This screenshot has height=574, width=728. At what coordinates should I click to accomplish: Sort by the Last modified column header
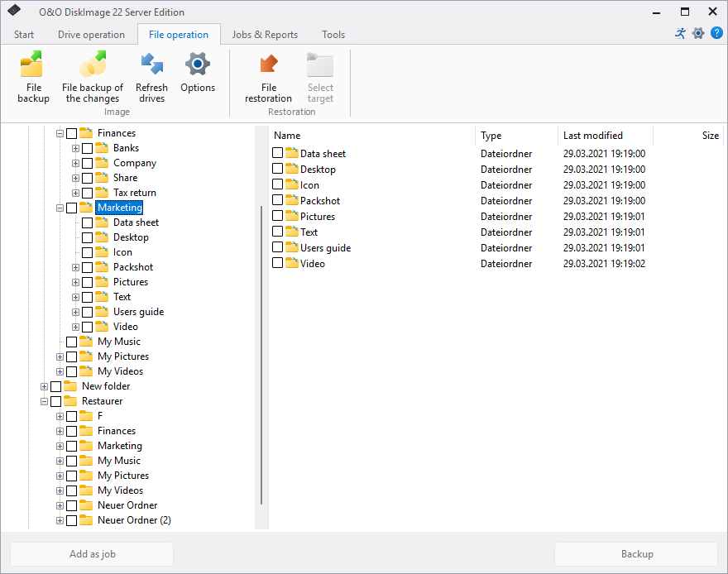[x=593, y=136]
